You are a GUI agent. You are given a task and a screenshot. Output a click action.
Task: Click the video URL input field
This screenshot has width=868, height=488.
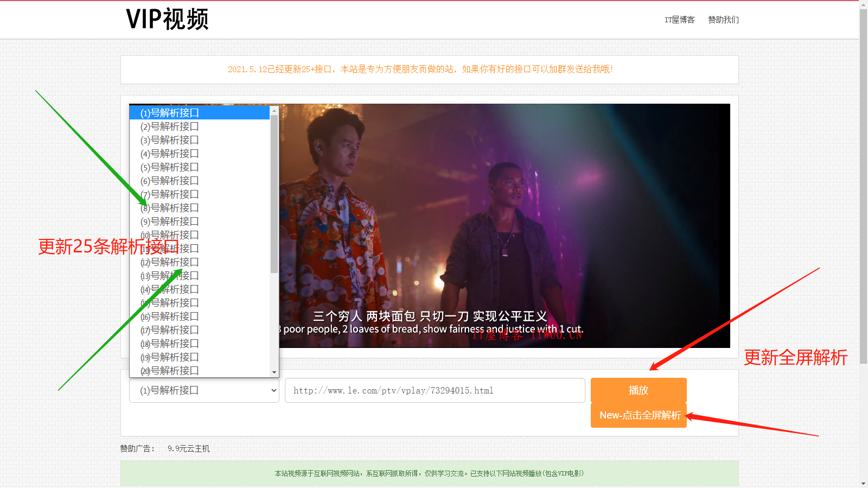[435, 390]
